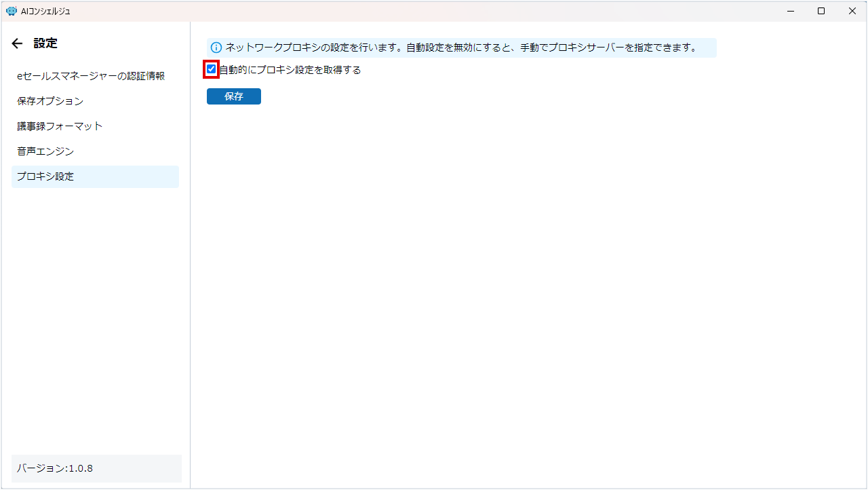868x490 pixels.
Task: Click the AIコンシェルジュ window title text
Action: [x=45, y=11]
